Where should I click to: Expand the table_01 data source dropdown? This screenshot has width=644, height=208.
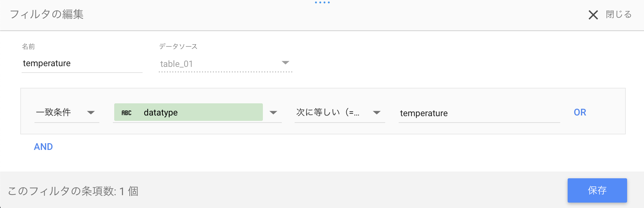(286, 62)
